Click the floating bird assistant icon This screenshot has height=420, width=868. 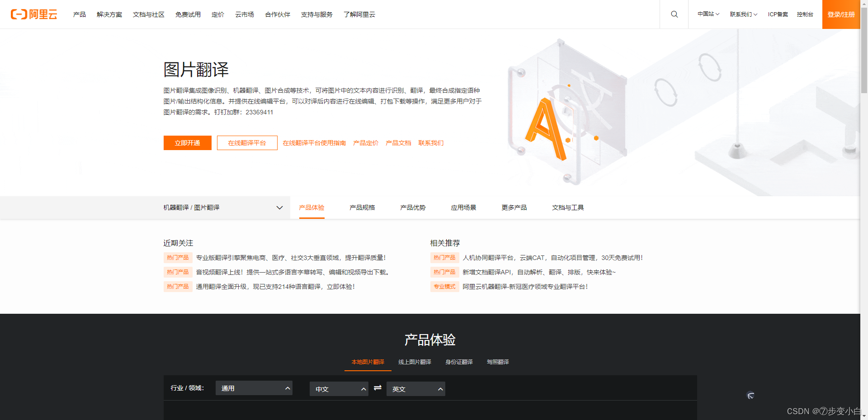tap(750, 396)
